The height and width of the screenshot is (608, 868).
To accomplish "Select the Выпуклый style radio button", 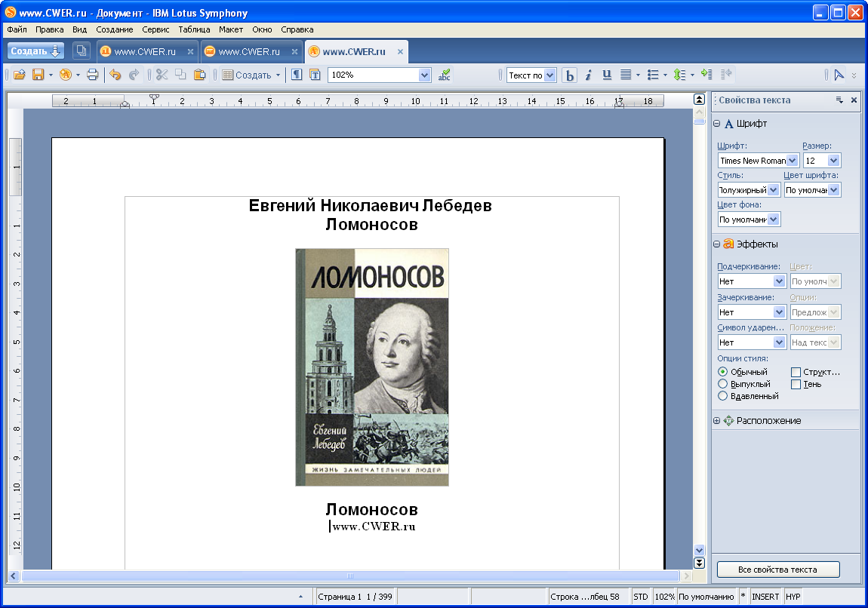I will (x=722, y=384).
